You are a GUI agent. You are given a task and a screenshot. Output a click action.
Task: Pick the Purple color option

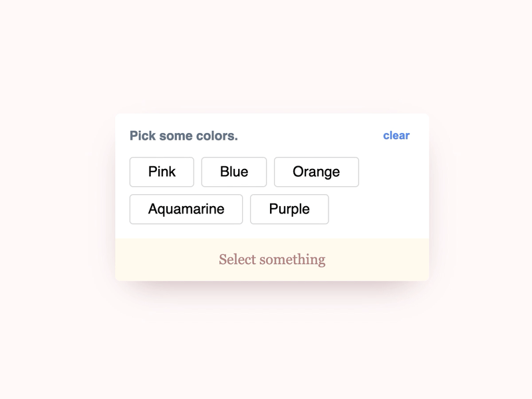289,209
